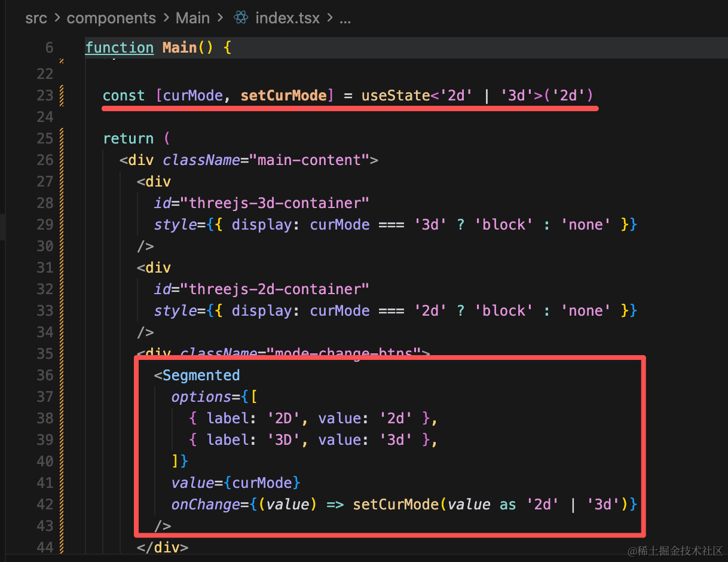728x562 pixels.
Task: Click line number 36 in the gutter
Action: point(45,375)
